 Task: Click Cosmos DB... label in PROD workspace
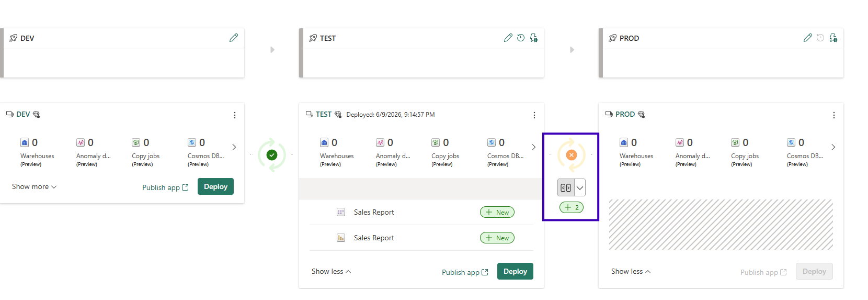(x=805, y=156)
